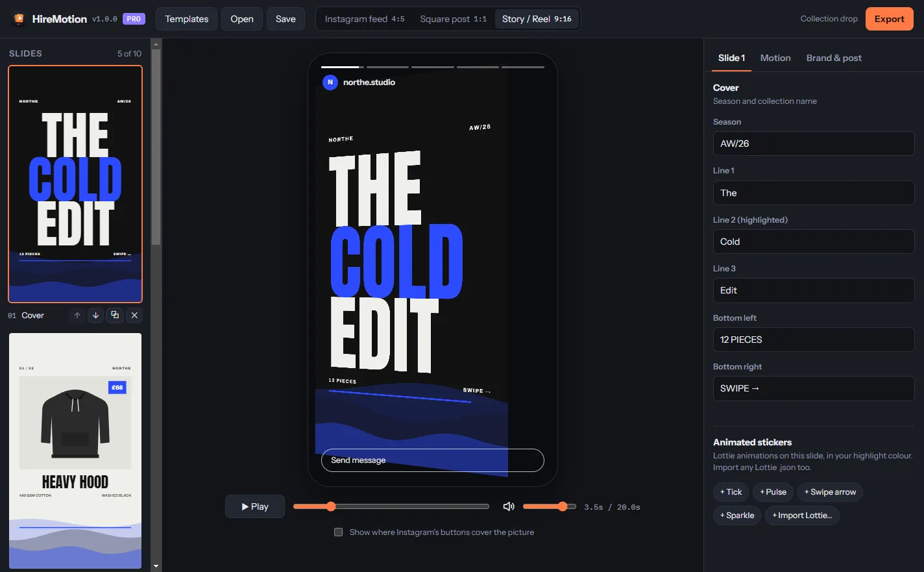Edit the Line 1 field containing "The"
924x572 pixels.
(x=814, y=193)
